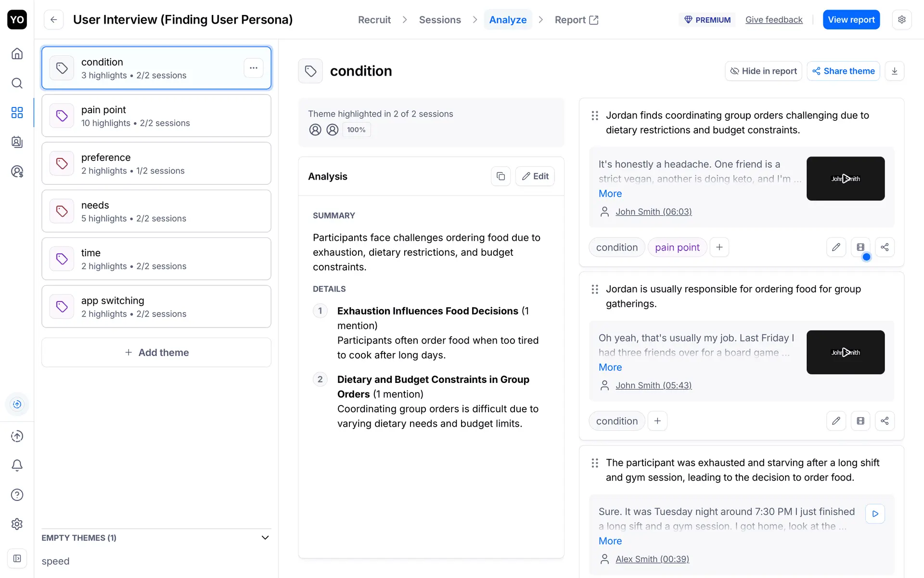Image resolution: width=924 pixels, height=578 pixels.
Task: Play the first John Smith video thumbnail
Action: [x=845, y=179]
